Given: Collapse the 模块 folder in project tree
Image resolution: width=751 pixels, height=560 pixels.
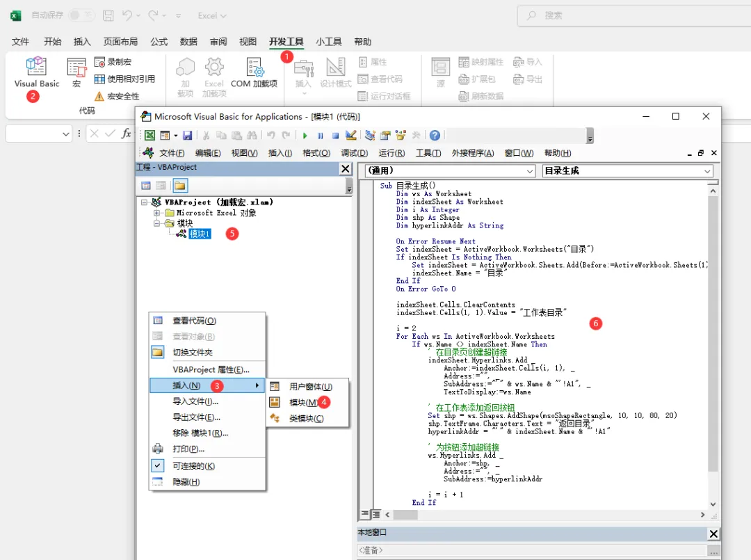Looking at the screenshot, I should (x=156, y=223).
